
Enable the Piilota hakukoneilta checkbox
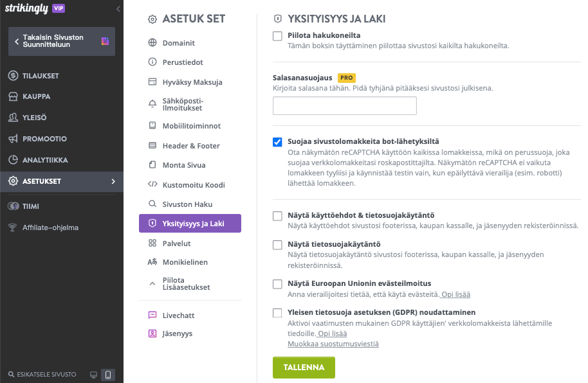pyautogui.click(x=278, y=36)
